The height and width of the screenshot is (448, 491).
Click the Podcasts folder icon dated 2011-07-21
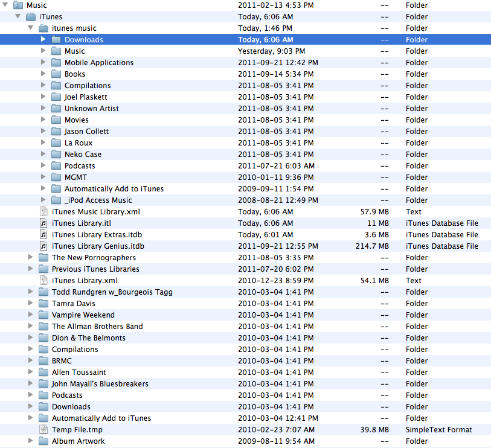[56, 166]
